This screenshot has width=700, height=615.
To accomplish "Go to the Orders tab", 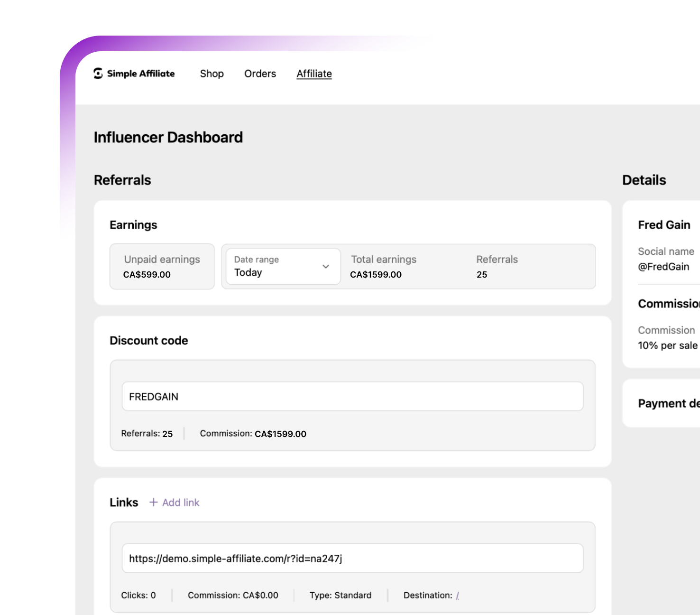I will click(260, 74).
